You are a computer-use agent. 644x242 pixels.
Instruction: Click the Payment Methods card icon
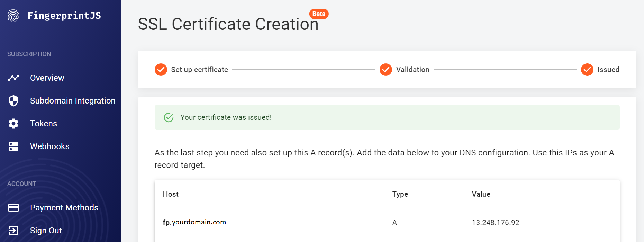(x=13, y=208)
